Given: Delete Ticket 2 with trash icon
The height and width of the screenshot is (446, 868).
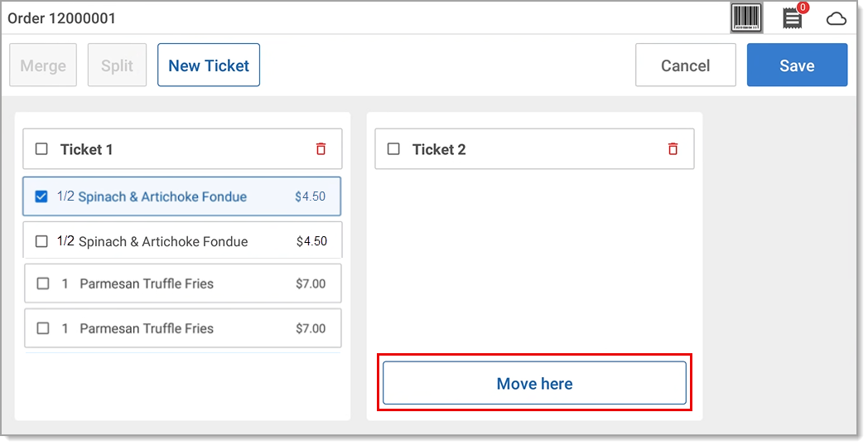Looking at the screenshot, I should click(x=673, y=149).
